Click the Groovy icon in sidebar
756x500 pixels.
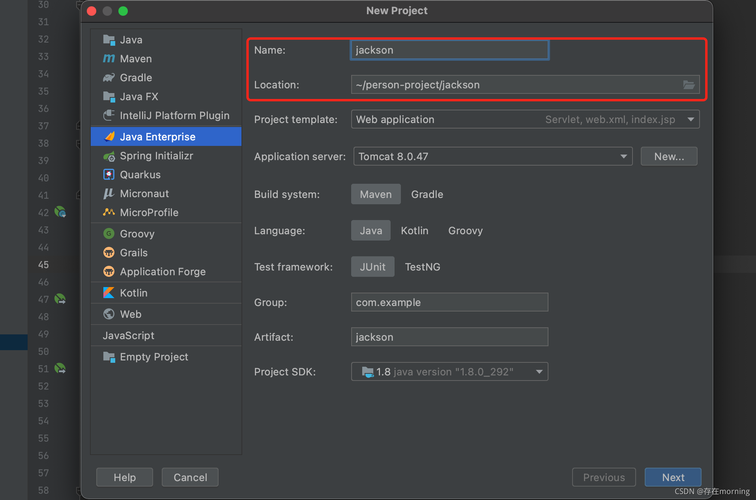coord(109,234)
